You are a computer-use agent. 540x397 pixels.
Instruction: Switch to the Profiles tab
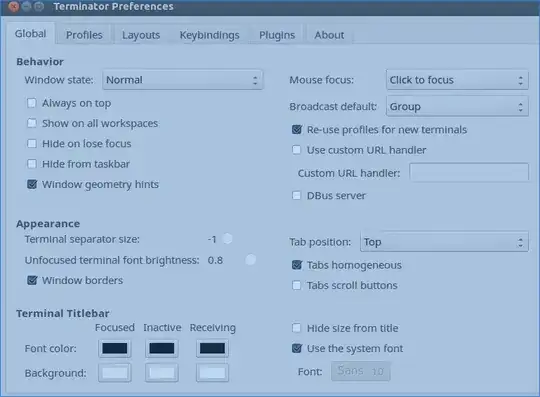click(x=84, y=35)
